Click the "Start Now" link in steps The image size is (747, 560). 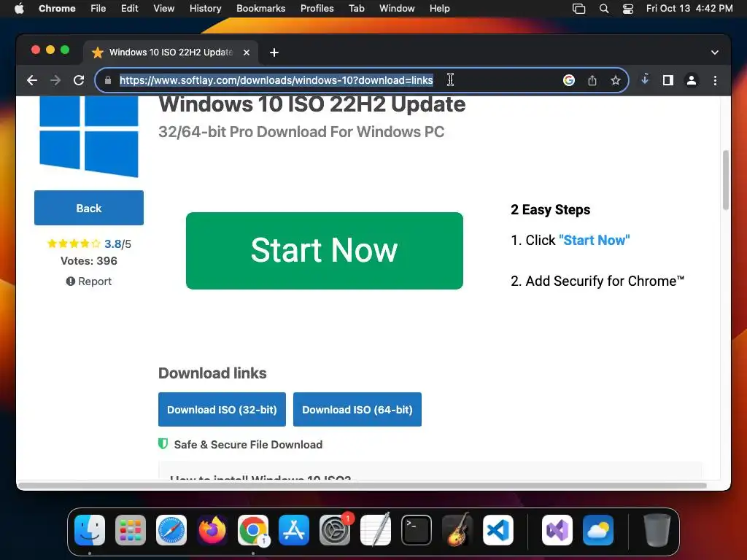(594, 240)
